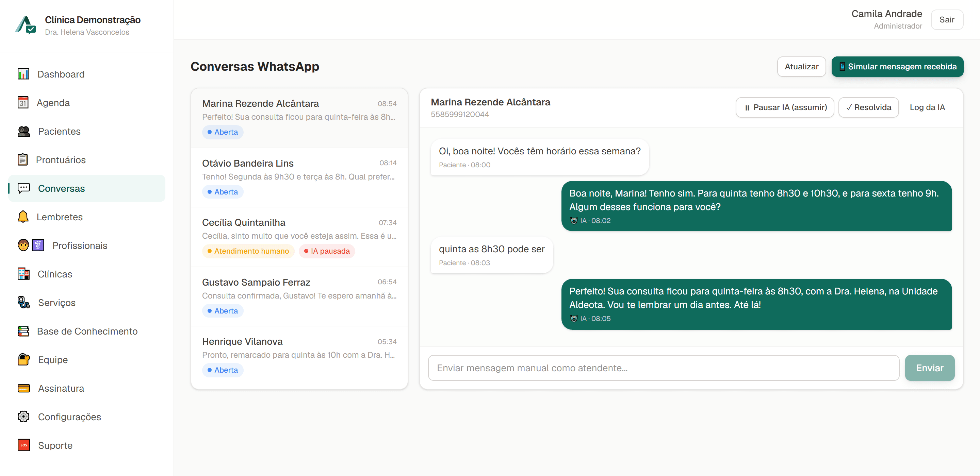The image size is (980, 476).
Task: Click Pausar IA (assumir) button
Action: [x=785, y=107]
